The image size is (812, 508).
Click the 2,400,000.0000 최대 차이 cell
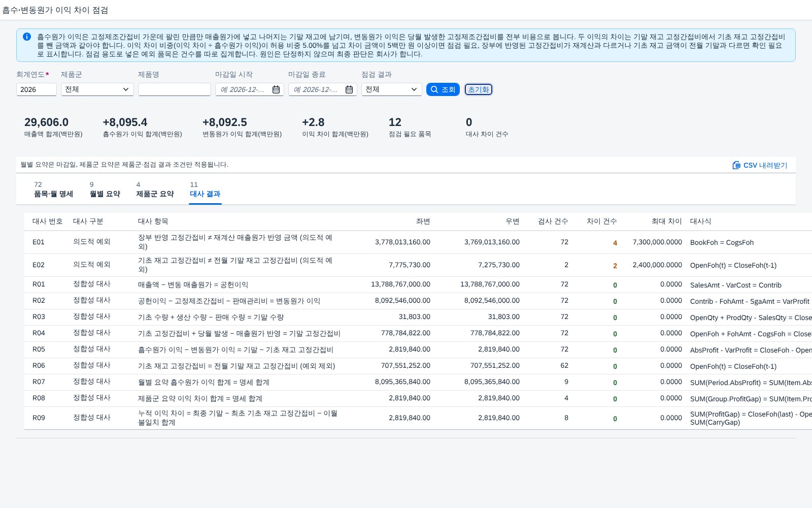[x=657, y=265]
